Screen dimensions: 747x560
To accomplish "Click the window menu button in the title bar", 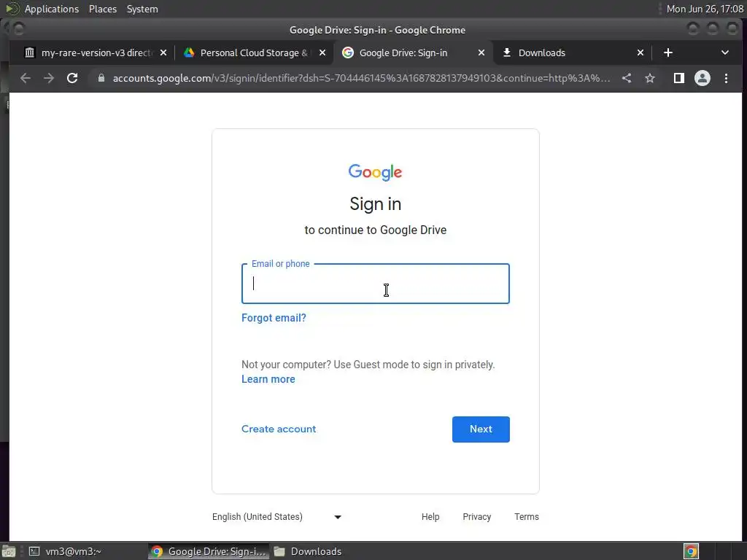I will click(x=18, y=29).
